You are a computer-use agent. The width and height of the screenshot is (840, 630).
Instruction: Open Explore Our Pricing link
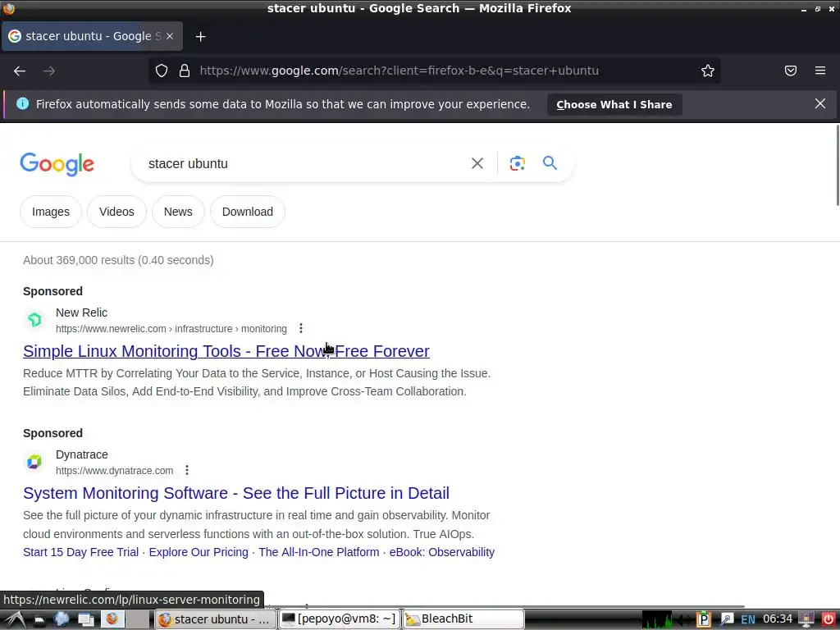click(199, 552)
